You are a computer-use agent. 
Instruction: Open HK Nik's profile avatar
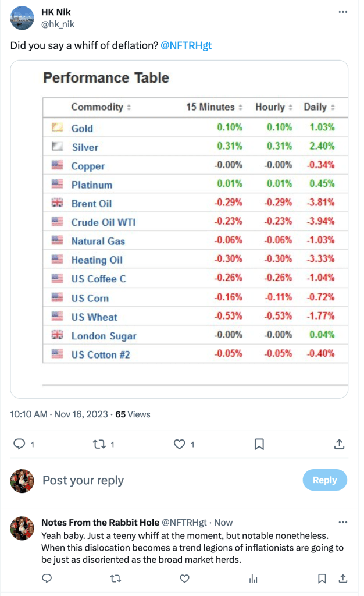22,17
